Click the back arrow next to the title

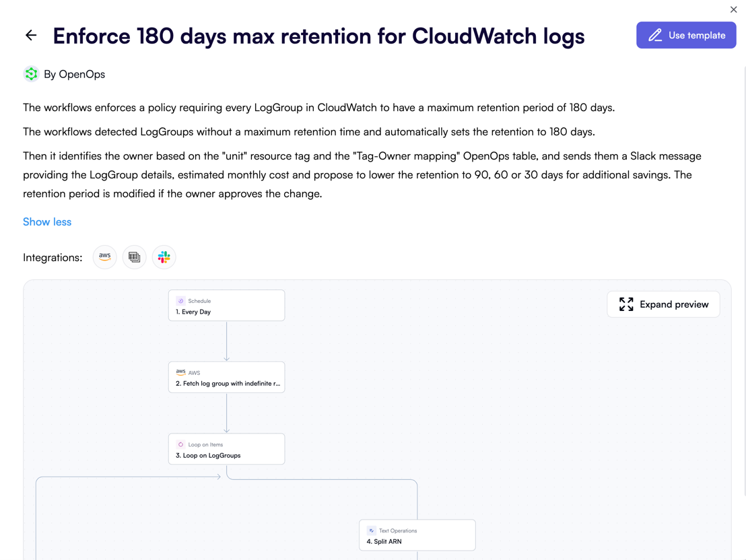pyautogui.click(x=31, y=35)
